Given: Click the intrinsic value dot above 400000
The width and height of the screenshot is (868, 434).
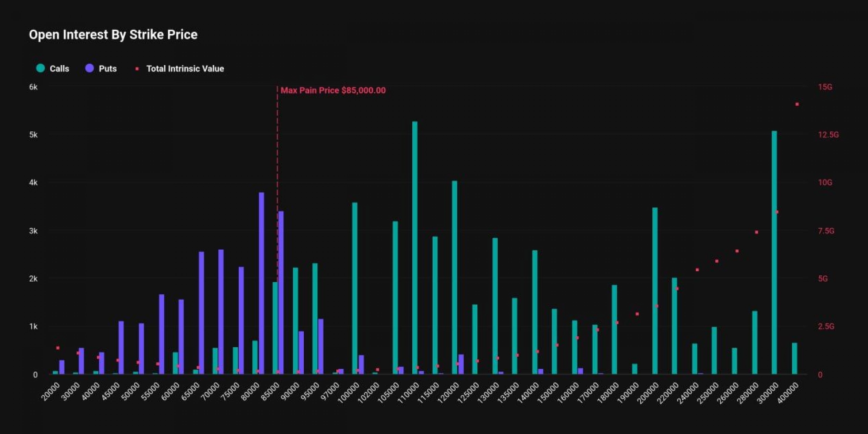Looking at the screenshot, I should (797, 104).
